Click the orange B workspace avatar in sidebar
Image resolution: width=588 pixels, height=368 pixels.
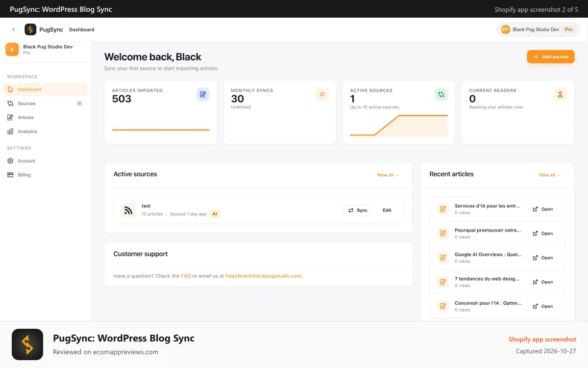click(x=12, y=50)
